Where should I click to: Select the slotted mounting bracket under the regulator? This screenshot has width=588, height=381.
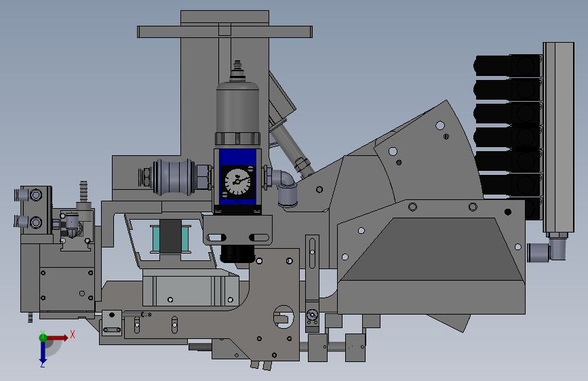pyautogui.click(x=238, y=230)
